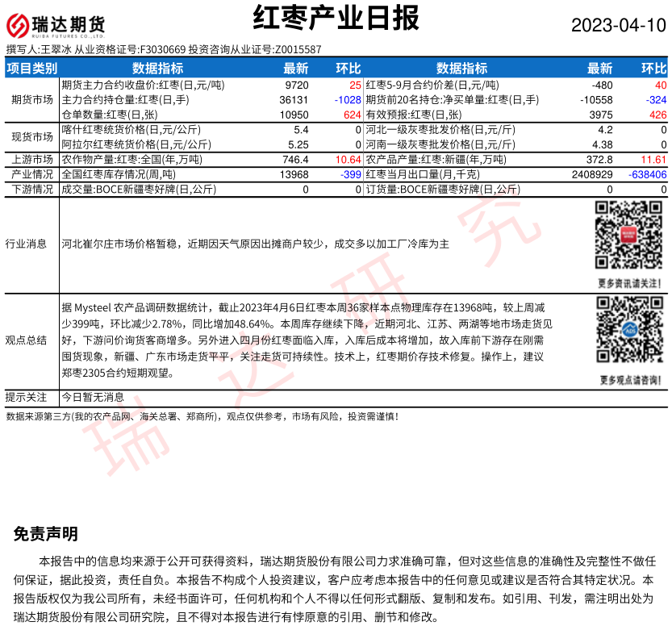This screenshot has height=626, width=672.
Task: Click the report date 2023-04-10
Action: point(619,25)
